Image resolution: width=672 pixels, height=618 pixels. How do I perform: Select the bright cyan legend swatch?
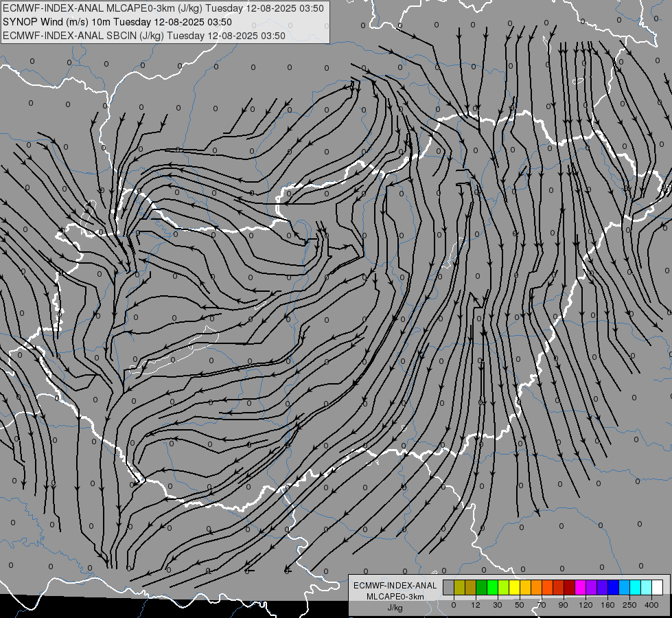pyautogui.click(x=636, y=587)
